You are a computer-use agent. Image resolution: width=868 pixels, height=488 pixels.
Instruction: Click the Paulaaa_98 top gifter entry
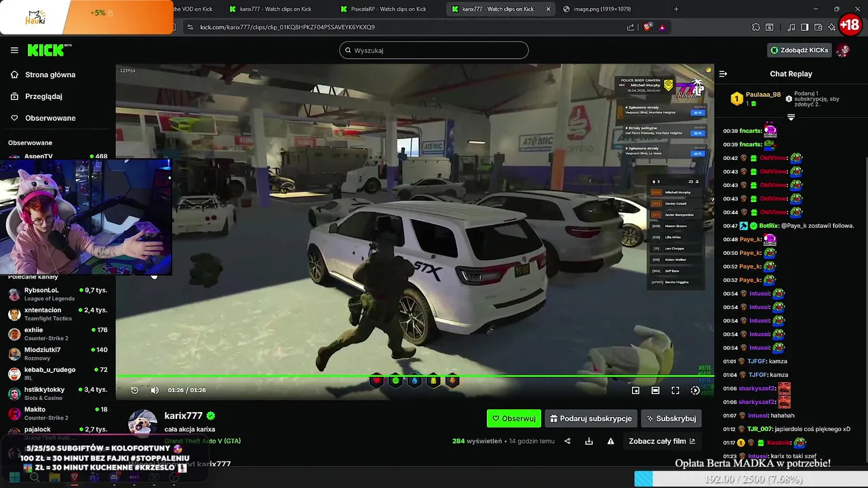coord(757,98)
